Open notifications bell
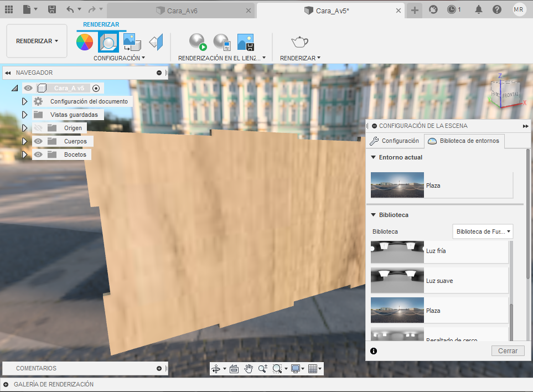 pyautogui.click(x=479, y=9)
